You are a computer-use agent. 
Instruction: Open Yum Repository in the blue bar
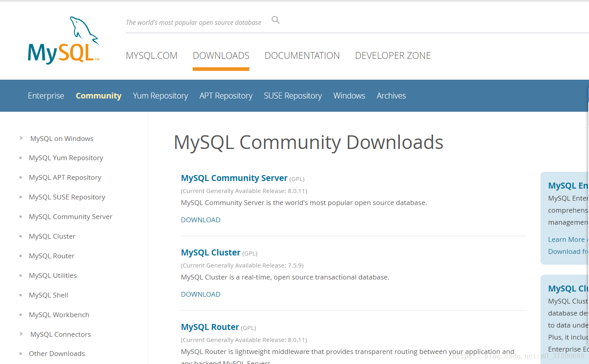[x=160, y=96]
